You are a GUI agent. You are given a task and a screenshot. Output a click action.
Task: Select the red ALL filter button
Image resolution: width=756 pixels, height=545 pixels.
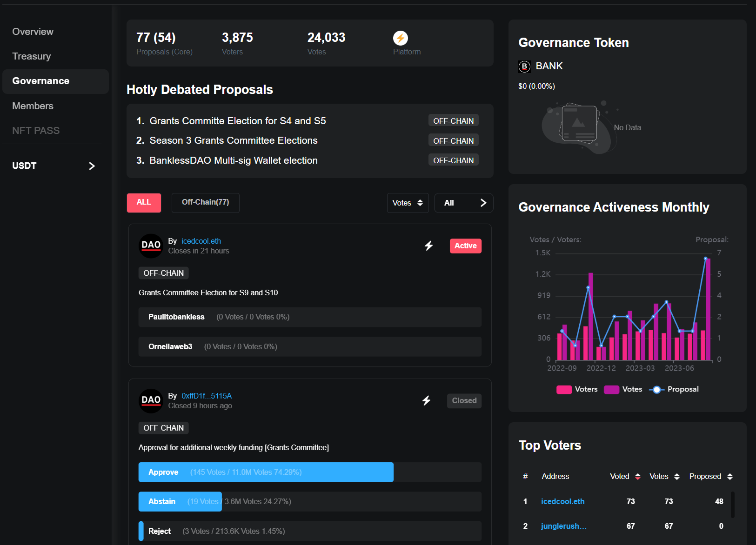click(144, 202)
